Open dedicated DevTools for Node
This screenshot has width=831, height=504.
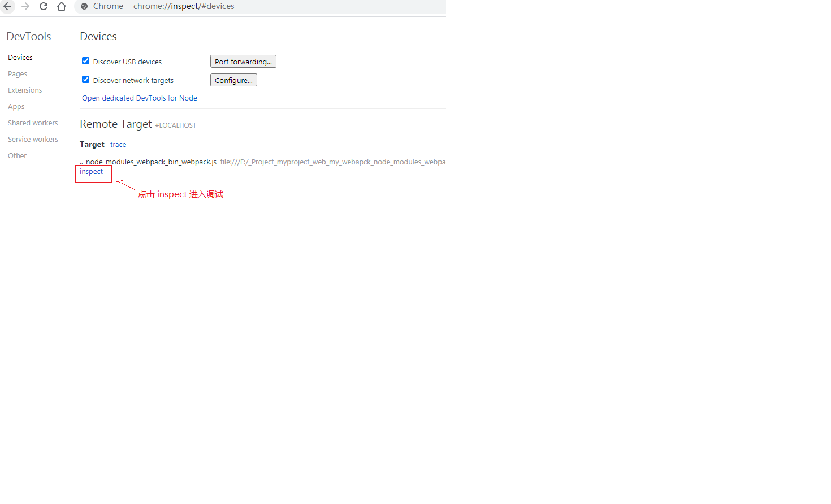[140, 98]
